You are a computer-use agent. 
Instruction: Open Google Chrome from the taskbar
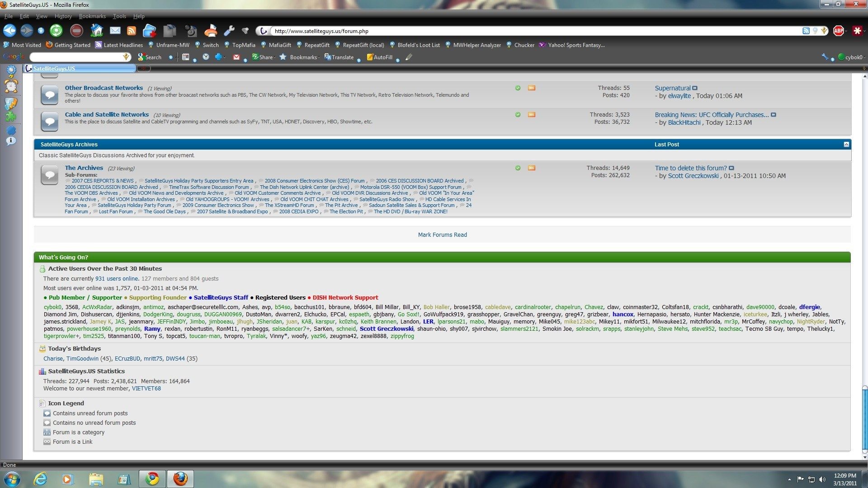click(x=152, y=479)
